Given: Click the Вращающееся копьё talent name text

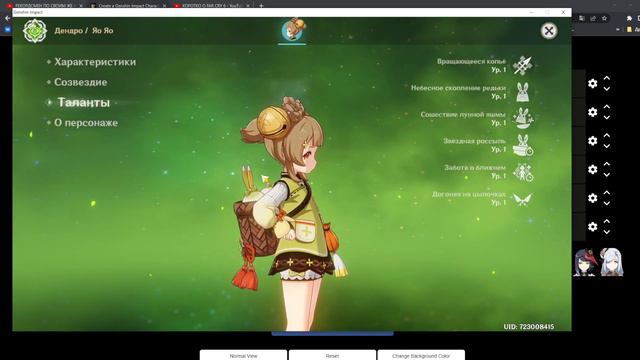Looking at the screenshot, I should tap(471, 61).
